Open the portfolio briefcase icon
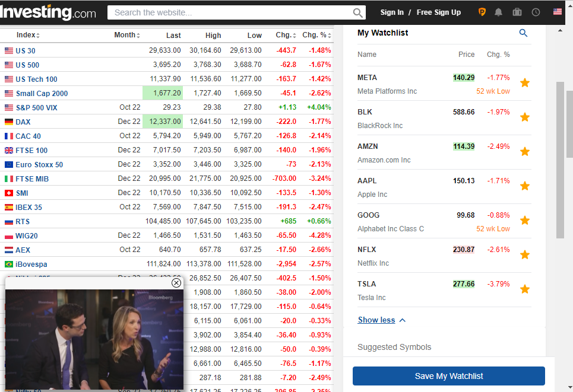Viewport: 573px width, 392px height. [517, 12]
